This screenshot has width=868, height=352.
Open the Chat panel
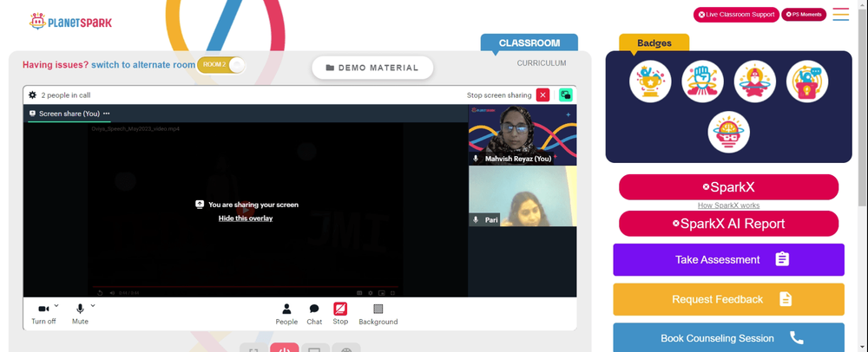point(314,314)
